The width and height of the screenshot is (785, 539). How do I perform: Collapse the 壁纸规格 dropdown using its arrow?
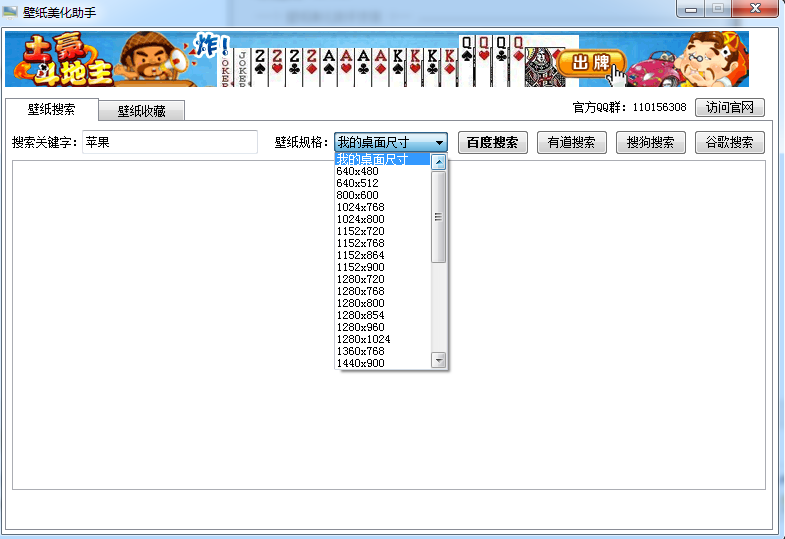(439, 143)
